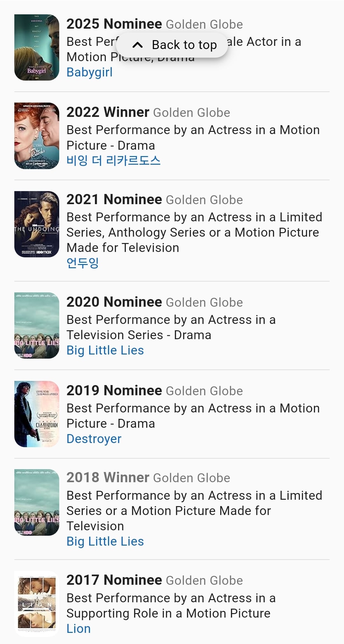Click The Undoing poster thumbnail
Image resolution: width=344 pixels, height=644 pixels.
pos(37,224)
